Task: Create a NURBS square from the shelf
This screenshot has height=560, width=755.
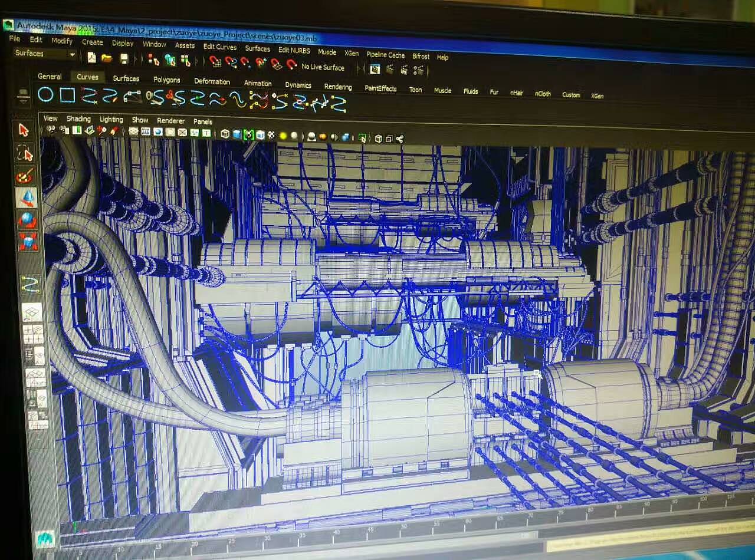Action: tap(67, 95)
